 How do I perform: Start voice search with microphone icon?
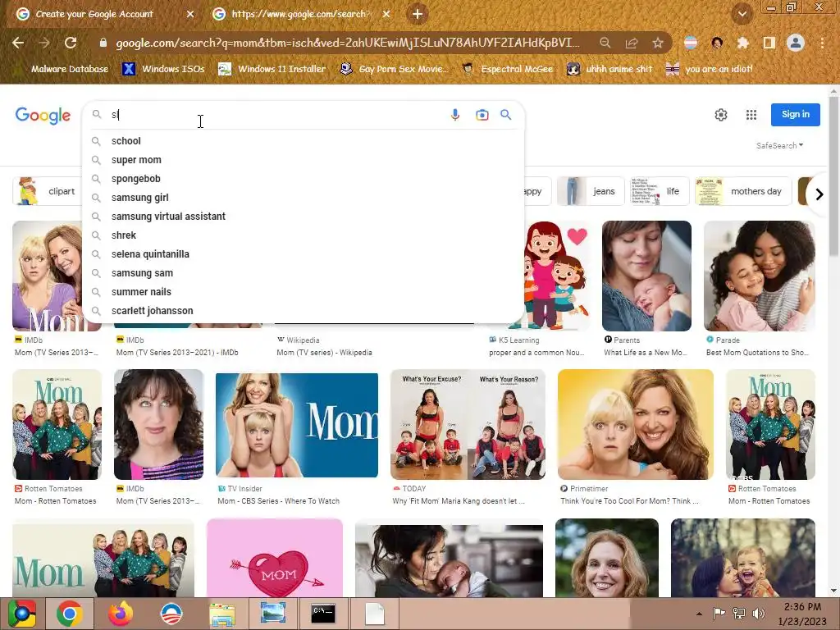454,115
